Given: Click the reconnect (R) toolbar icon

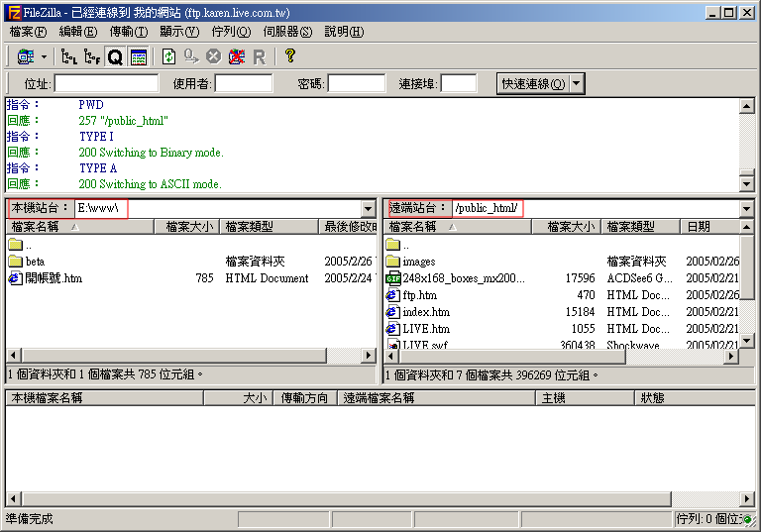Looking at the screenshot, I should [260, 56].
